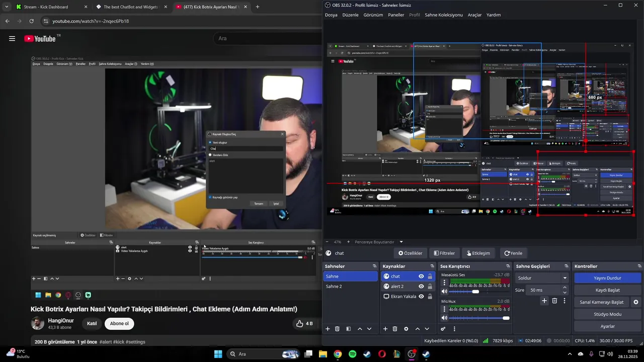Add a new source in Kaynaklar panel
The height and width of the screenshot is (362, 644).
[x=385, y=329]
